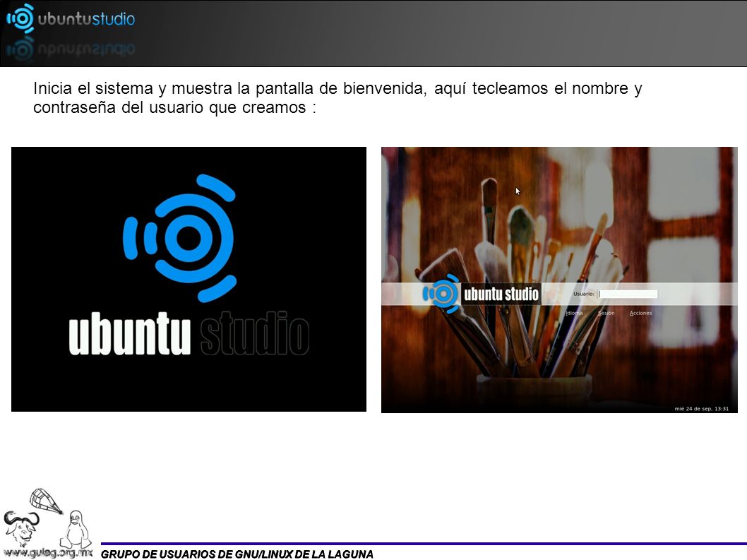Click the Ubuntu Studio login banner logo

pyautogui.click(x=481, y=294)
